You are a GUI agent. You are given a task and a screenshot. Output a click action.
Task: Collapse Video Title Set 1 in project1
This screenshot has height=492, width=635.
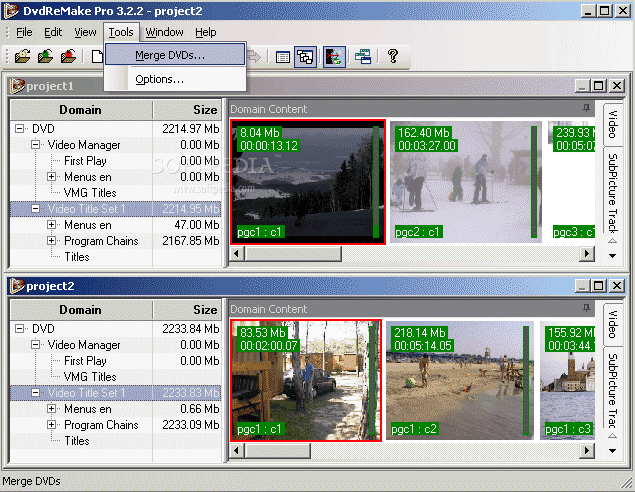(x=35, y=209)
